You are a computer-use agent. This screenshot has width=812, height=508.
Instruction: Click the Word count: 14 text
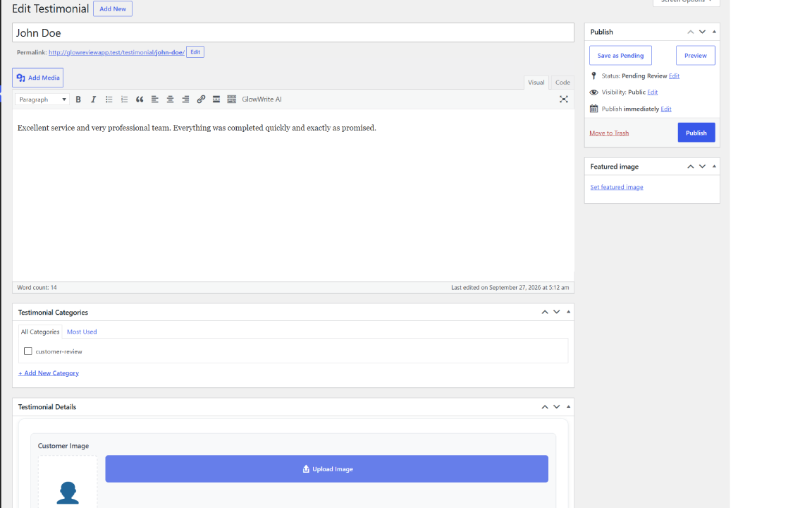click(x=37, y=288)
